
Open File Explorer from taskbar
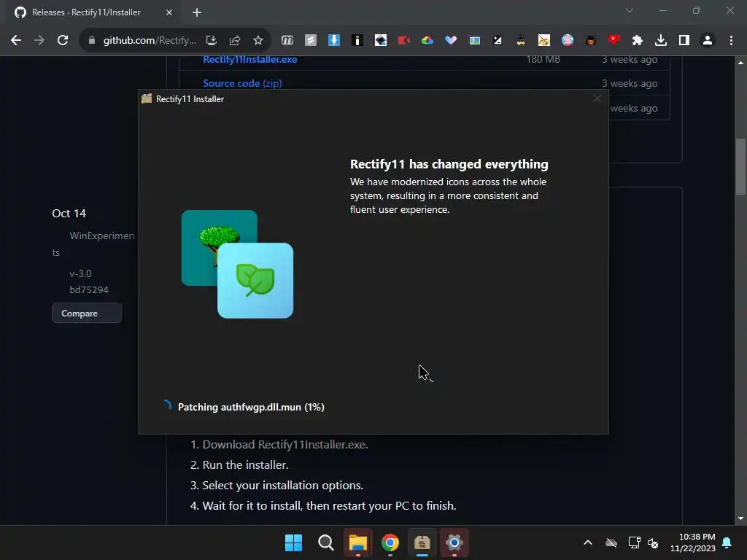coord(357,542)
